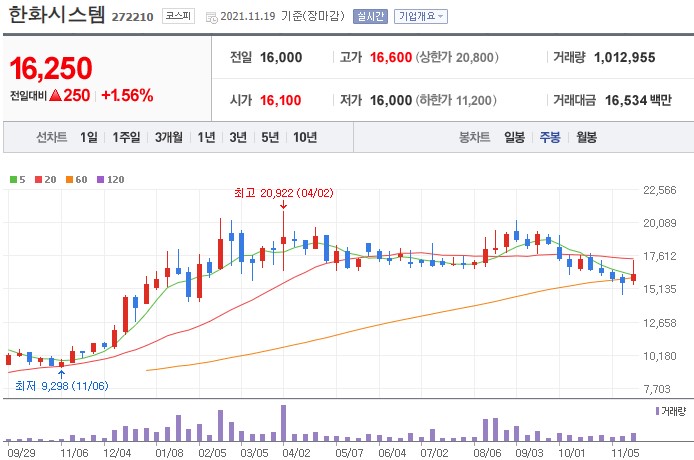Click the 선차트 label
The image size is (694, 460).
pos(51,137)
